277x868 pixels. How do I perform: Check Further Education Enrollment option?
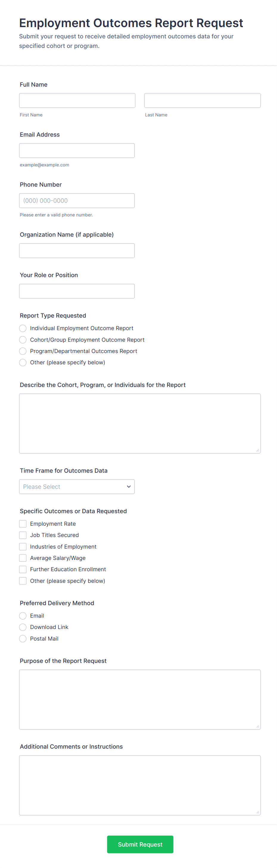(23, 569)
